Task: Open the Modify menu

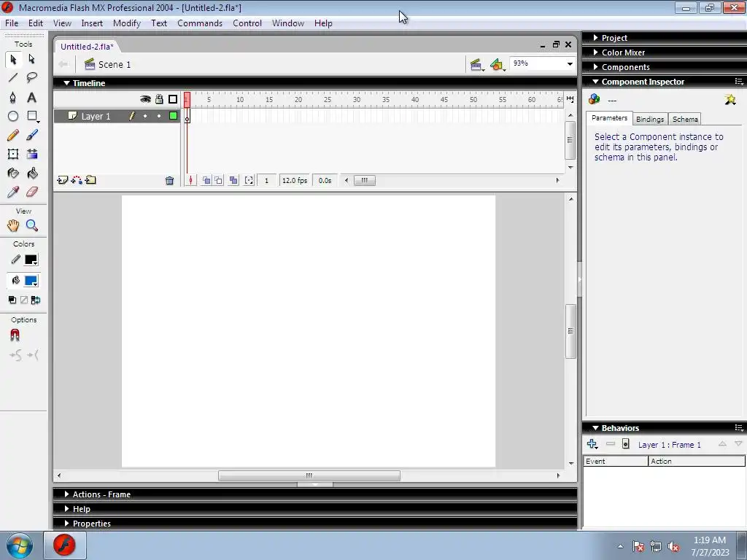Action: (127, 23)
